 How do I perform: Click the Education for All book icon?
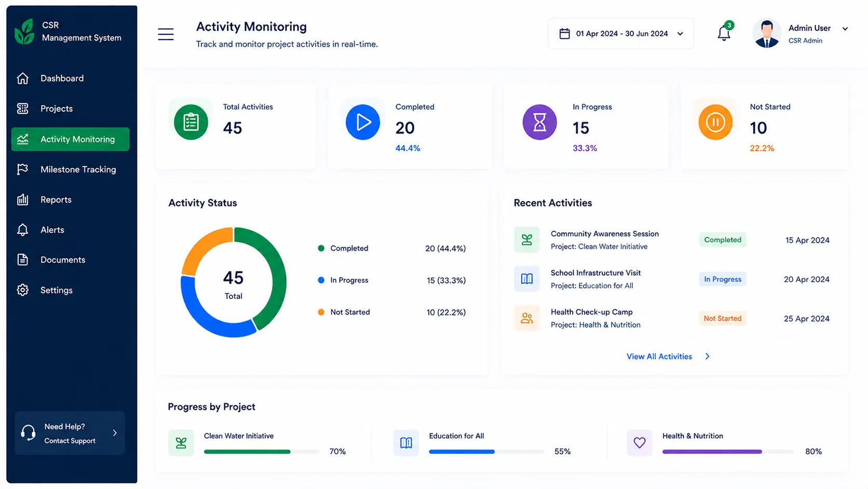(x=406, y=443)
